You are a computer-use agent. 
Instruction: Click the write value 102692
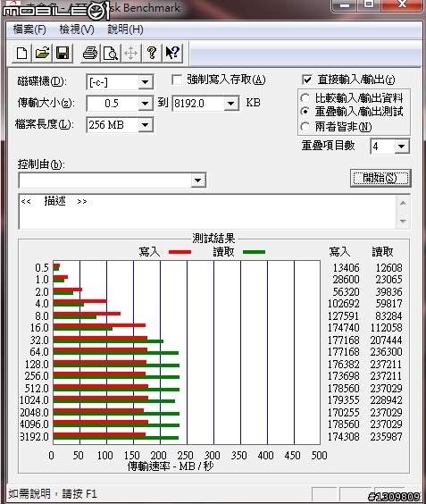tap(344, 304)
